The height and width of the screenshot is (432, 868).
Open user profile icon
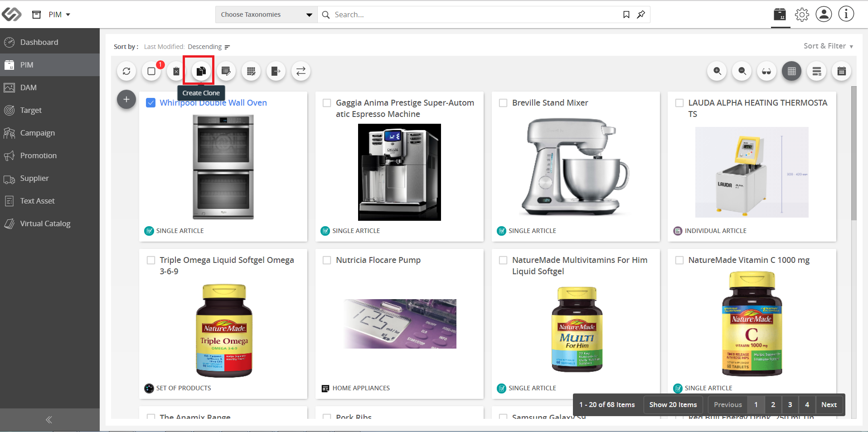pyautogui.click(x=824, y=14)
